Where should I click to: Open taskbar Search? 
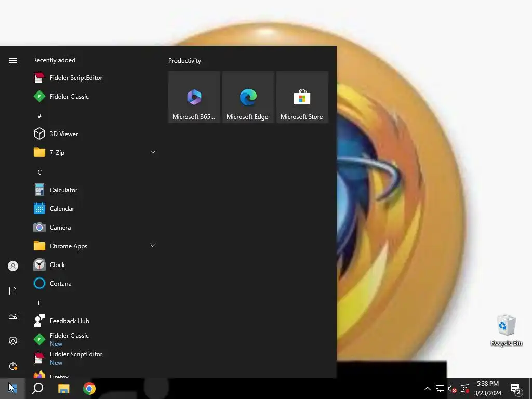(37, 389)
